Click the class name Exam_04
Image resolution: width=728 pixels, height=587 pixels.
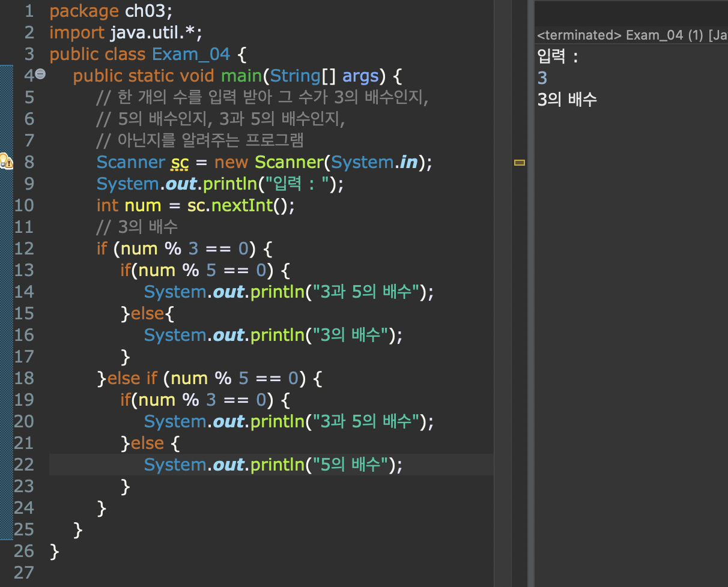click(191, 55)
